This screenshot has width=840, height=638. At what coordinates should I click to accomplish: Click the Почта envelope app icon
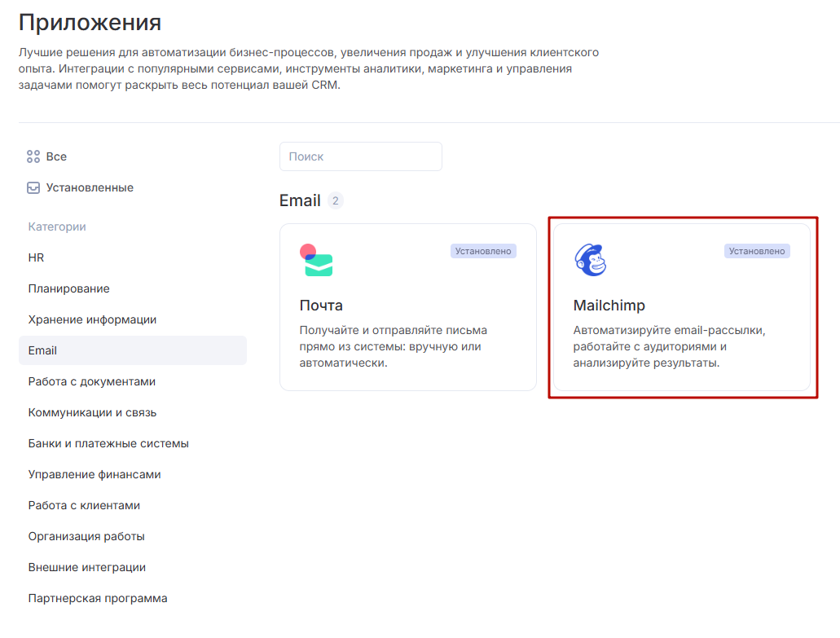click(316, 261)
